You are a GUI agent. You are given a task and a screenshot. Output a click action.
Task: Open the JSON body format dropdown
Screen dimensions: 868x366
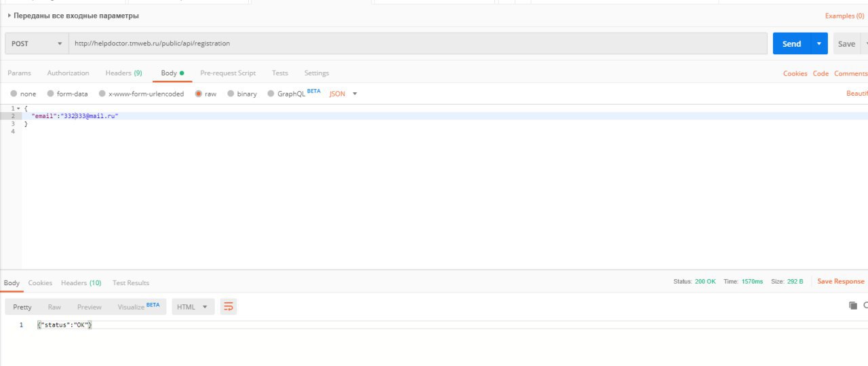[x=343, y=94]
